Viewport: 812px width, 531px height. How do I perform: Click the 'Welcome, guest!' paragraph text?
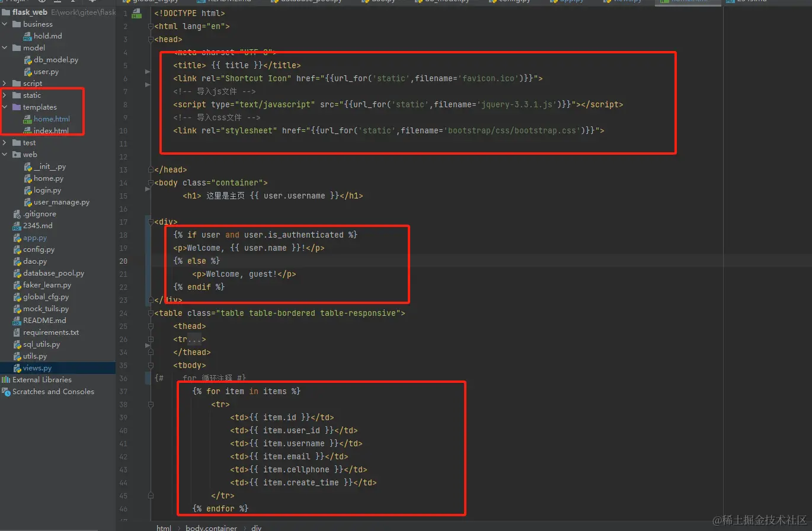click(242, 274)
